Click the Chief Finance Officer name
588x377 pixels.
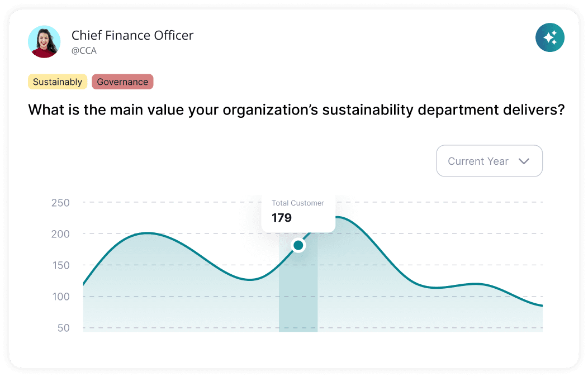tap(132, 35)
